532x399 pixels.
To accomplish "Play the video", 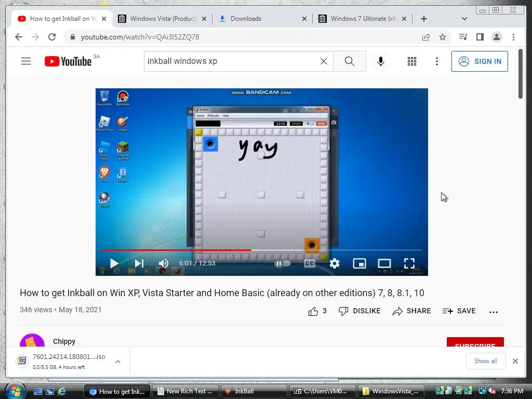I will pyautogui.click(x=114, y=263).
